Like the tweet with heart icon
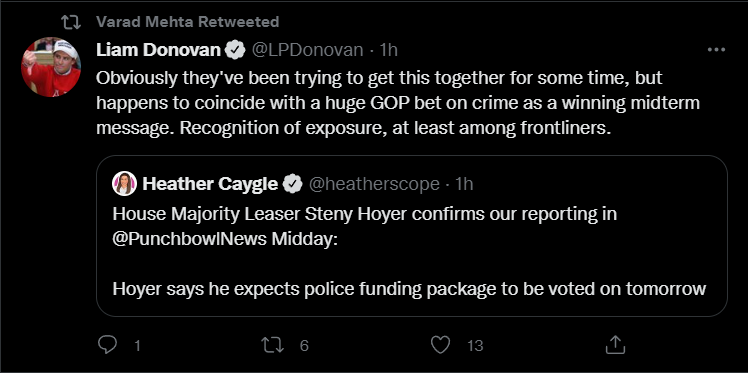 point(440,345)
